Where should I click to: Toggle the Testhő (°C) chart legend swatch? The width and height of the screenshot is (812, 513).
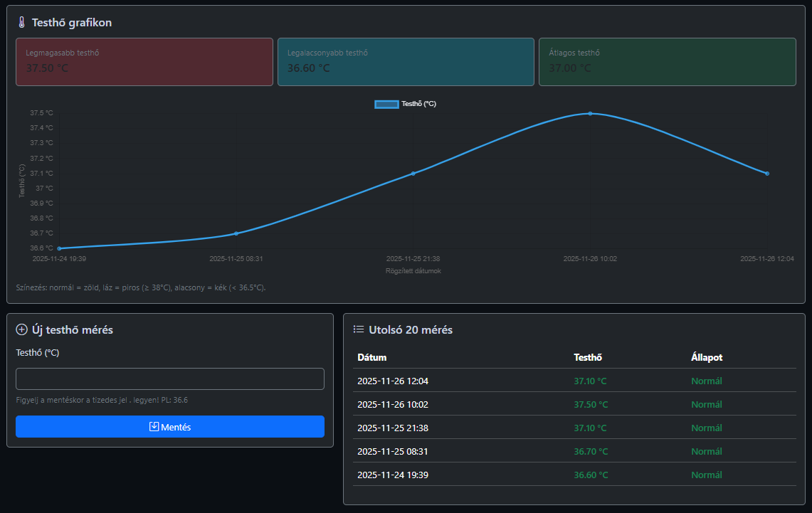[386, 104]
